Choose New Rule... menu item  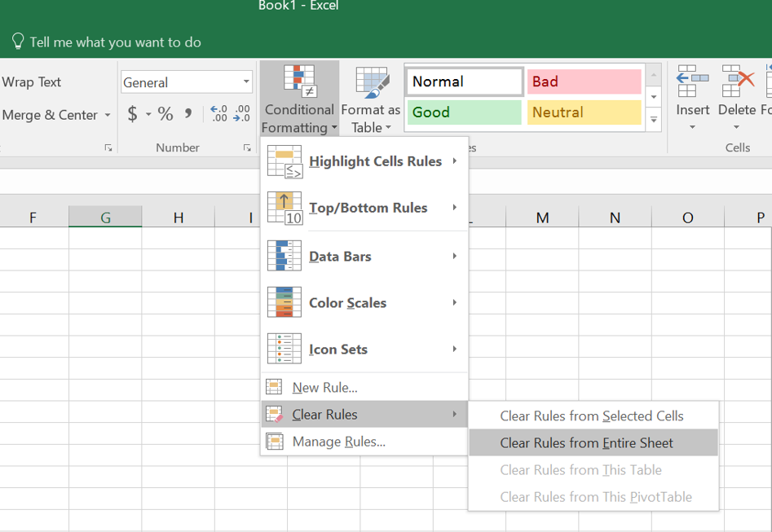pyautogui.click(x=364, y=387)
